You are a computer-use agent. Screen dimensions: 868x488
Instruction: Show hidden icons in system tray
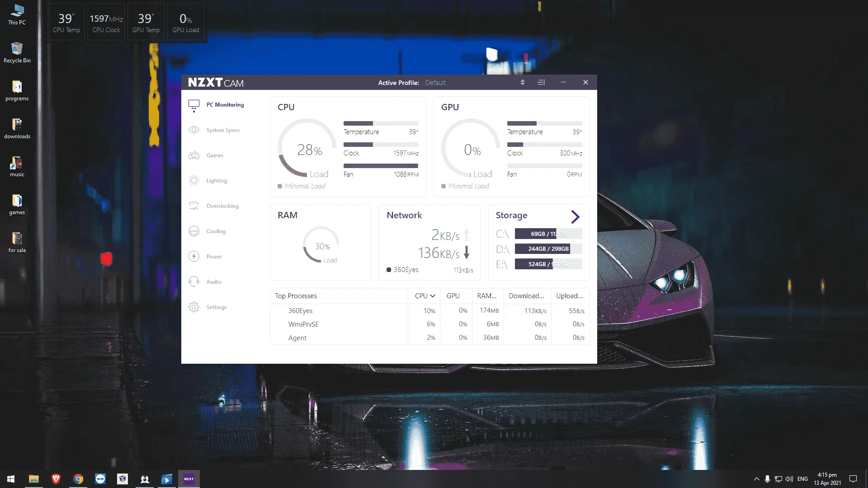[x=756, y=479]
